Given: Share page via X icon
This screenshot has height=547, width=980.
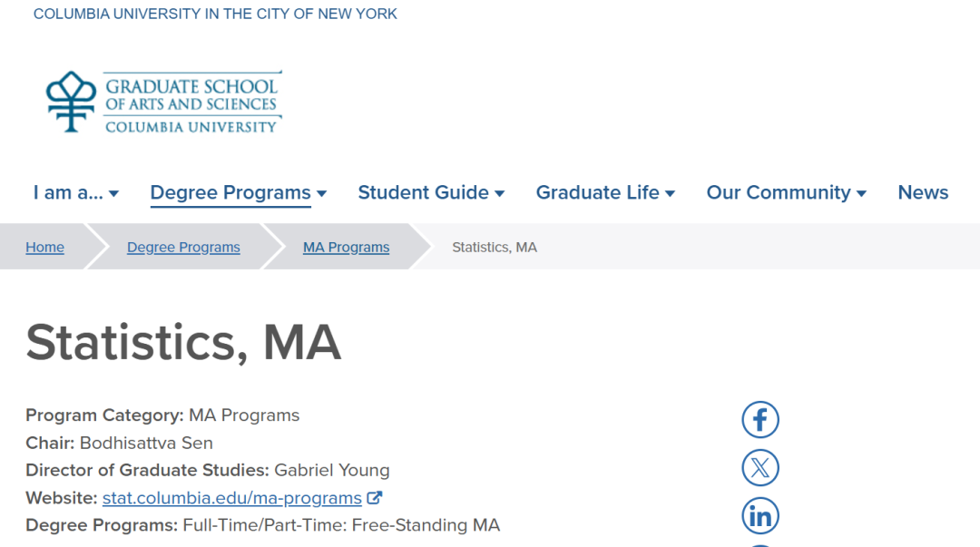Looking at the screenshot, I should (760, 468).
